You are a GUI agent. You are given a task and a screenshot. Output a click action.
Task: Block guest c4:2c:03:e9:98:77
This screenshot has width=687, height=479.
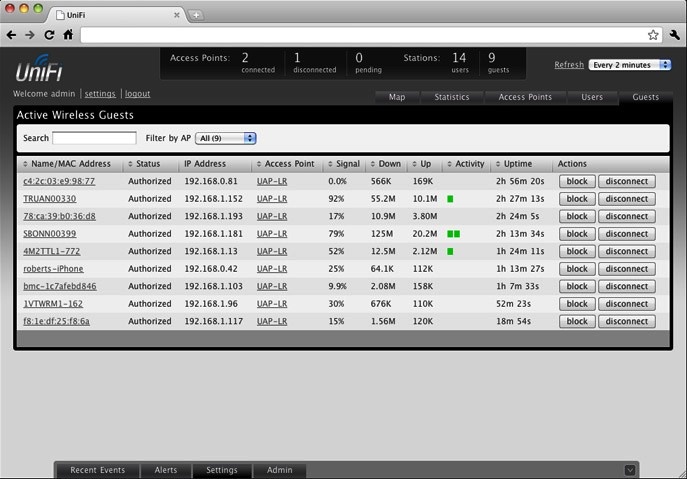[x=577, y=181]
